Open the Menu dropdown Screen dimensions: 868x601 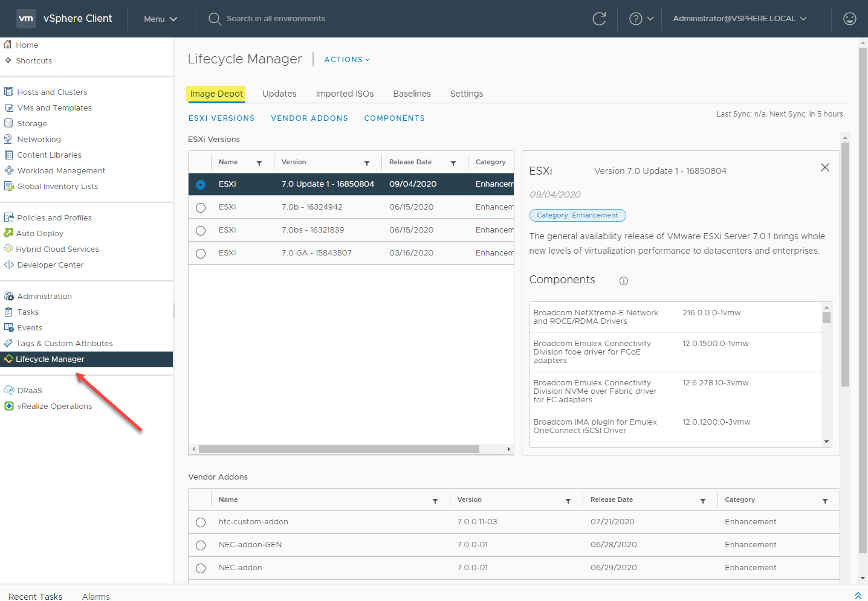[160, 19]
